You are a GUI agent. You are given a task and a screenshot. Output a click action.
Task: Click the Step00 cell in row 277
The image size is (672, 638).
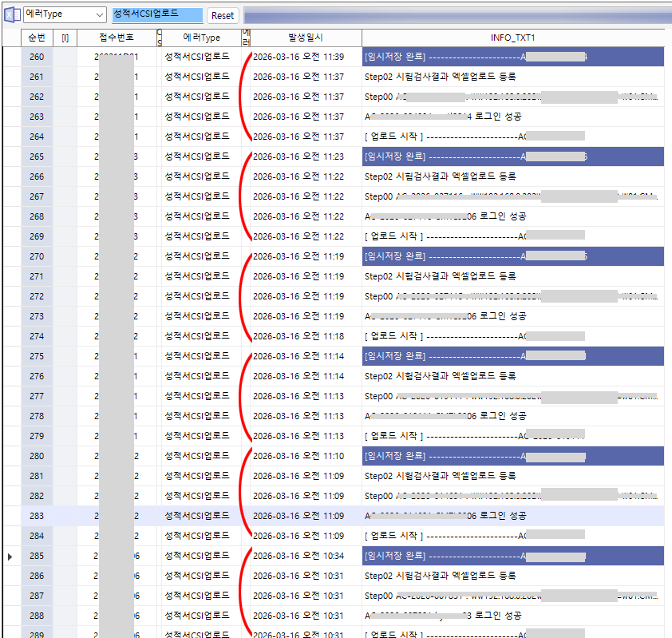pyautogui.click(x=512, y=396)
